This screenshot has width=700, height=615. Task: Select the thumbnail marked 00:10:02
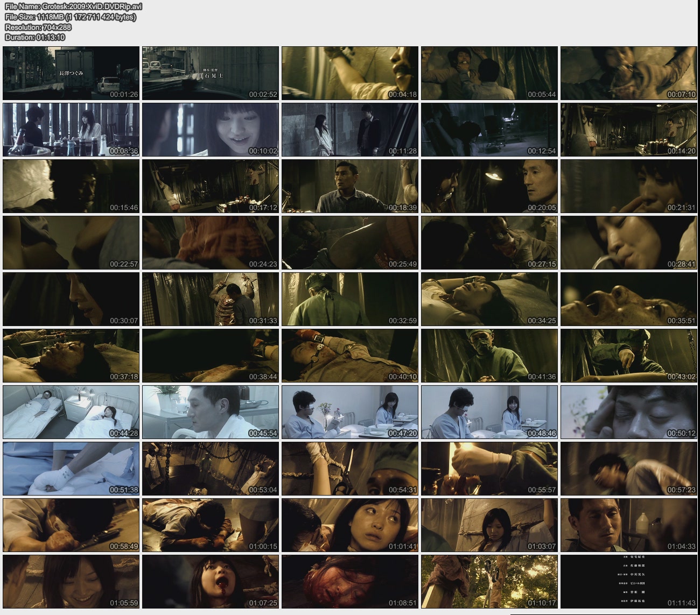(211, 130)
